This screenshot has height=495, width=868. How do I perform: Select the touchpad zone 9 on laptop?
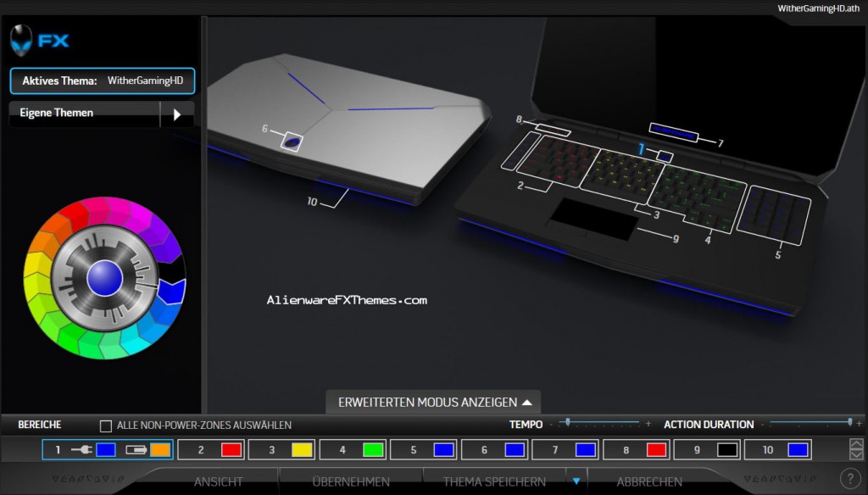click(593, 220)
